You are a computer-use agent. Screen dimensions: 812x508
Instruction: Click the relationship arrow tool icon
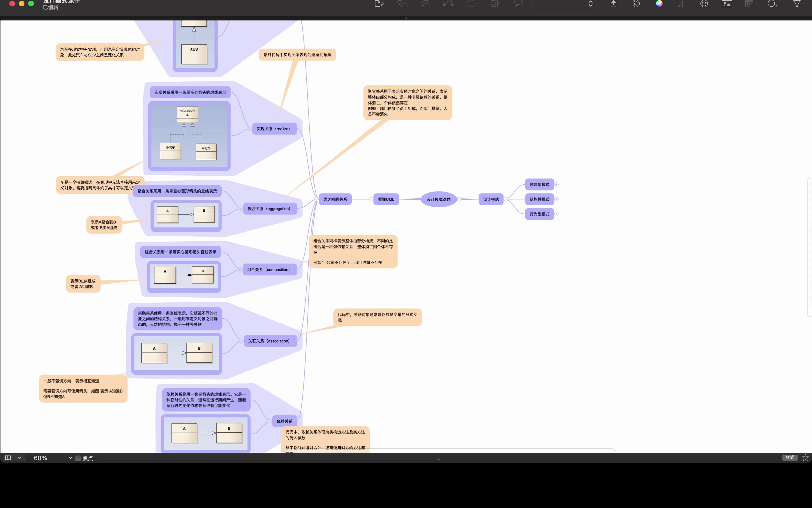click(448, 4)
